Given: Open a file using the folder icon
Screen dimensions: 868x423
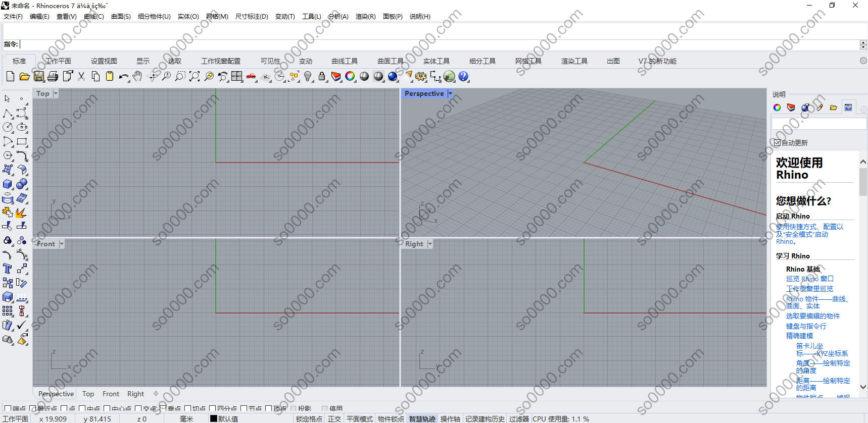Looking at the screenshot, I should pyautogui.click(x=24, y=76).
